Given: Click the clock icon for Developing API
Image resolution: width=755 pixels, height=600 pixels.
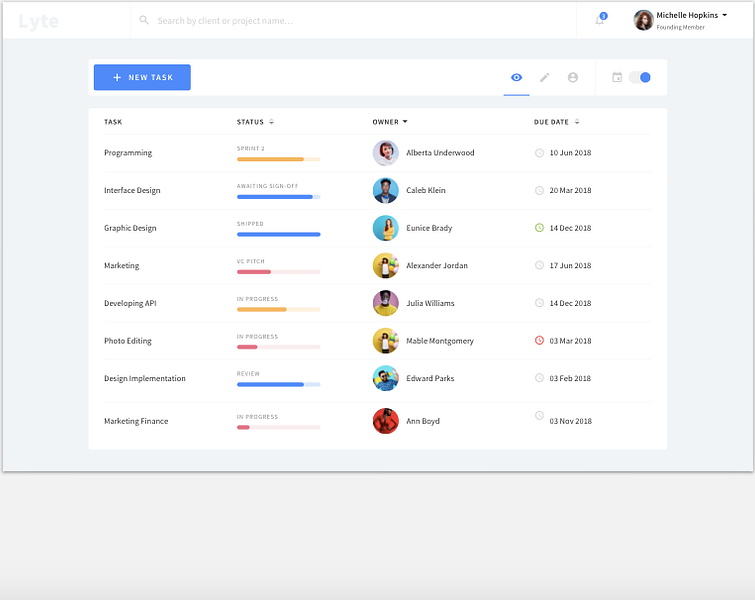Looking at the screenshot, I should (539, 302).
